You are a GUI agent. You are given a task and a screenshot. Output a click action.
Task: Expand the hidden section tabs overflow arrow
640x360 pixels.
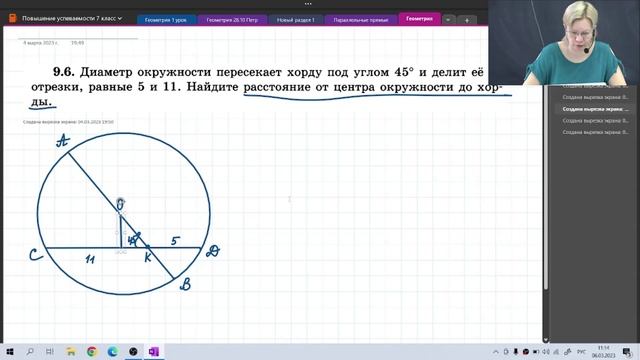tap(448, 20)
